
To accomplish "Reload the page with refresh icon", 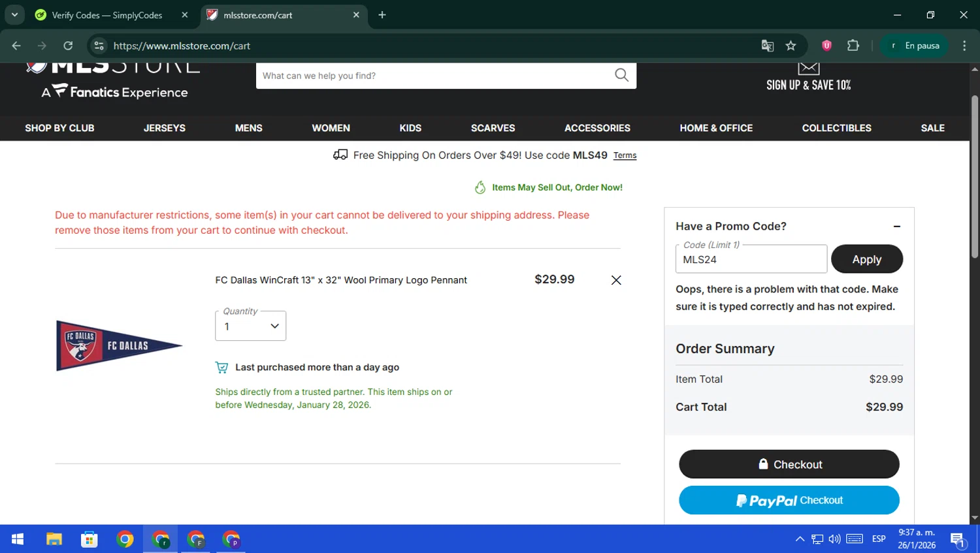I will tap(68, 46).
